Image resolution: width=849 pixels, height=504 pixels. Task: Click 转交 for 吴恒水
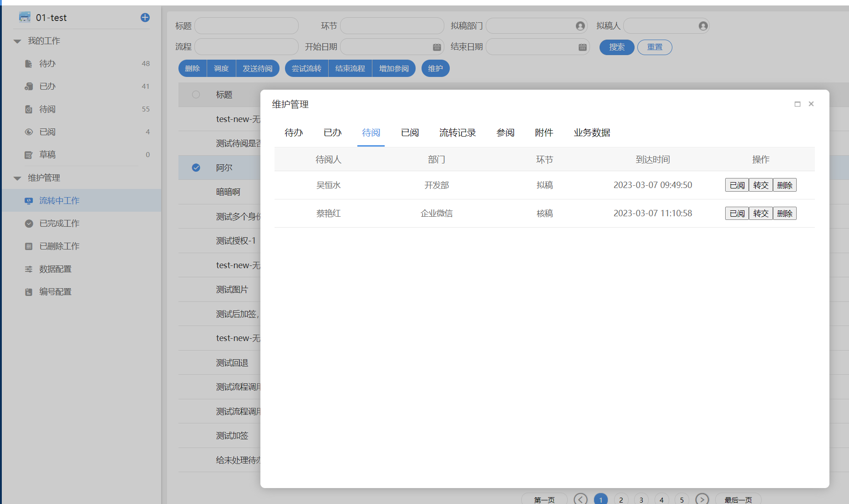[760, 185]
